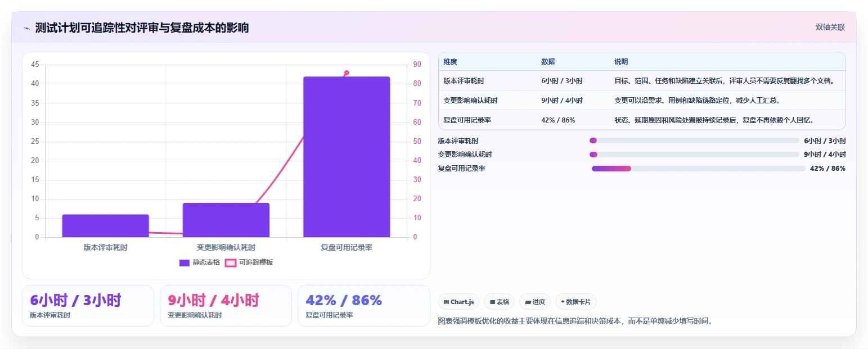Image resolution: width=868 pixels, height=349 pixels.
Task: Click the 42% / 86% value beside progress bar
Action: pyautogui.click(x=827, y=169)
